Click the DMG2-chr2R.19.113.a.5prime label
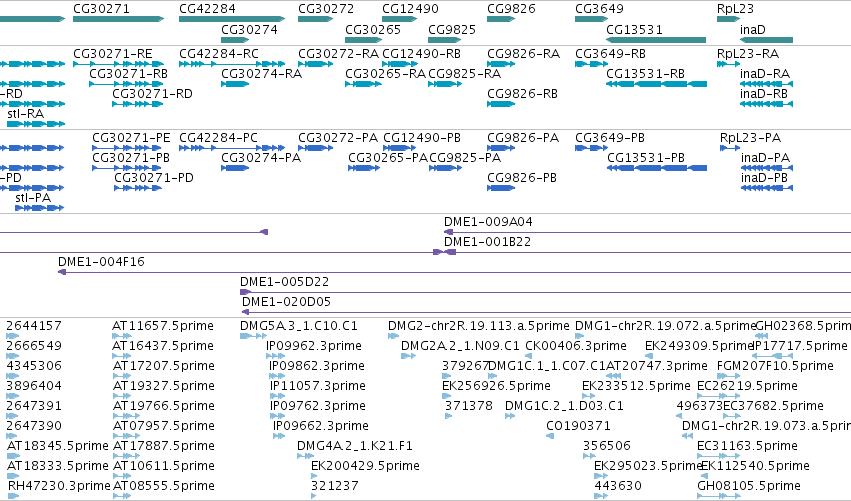The image size is (851, 501). coord(479,326)
